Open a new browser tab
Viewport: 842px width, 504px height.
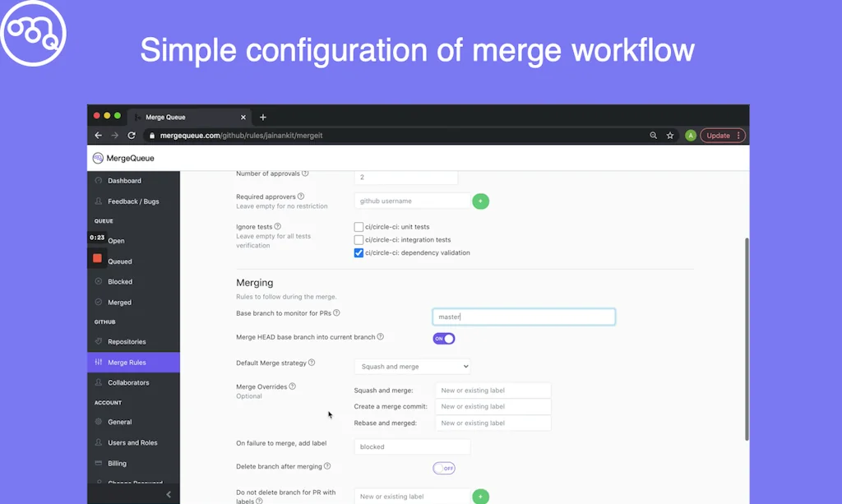point(262,117)
